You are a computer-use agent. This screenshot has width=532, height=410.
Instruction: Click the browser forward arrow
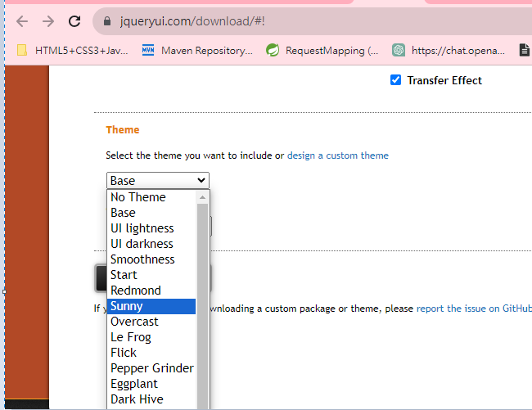click(48, 21)
